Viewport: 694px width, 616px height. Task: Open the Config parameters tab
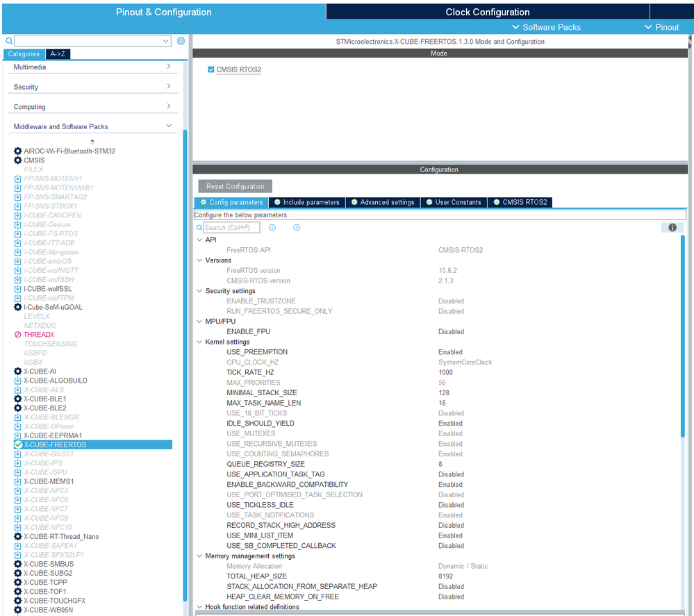click(x=231, y=202)
